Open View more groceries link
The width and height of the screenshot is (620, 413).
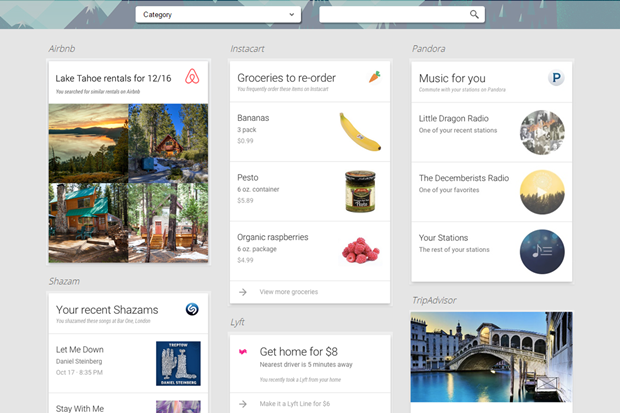289,292
